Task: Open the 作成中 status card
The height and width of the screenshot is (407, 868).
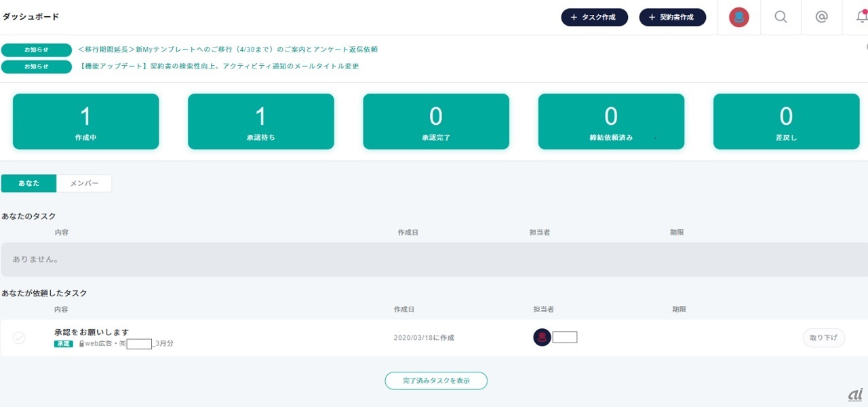Action: pyautogui.click(x=85, y=121)
